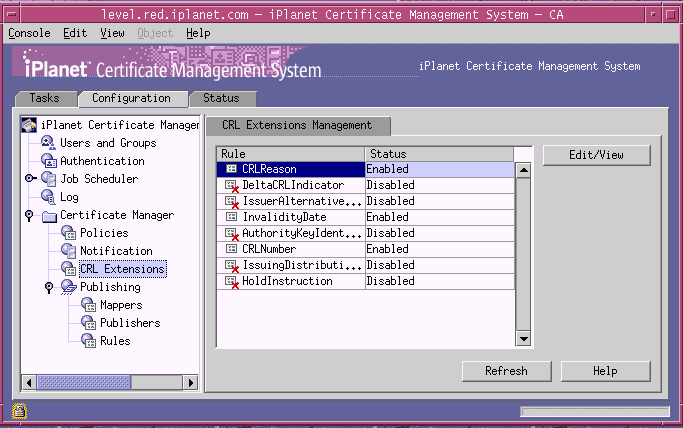Screen dimensions: 683x428
Task: Open the window menu button in title bar
Action: click(x=12, y=15)
